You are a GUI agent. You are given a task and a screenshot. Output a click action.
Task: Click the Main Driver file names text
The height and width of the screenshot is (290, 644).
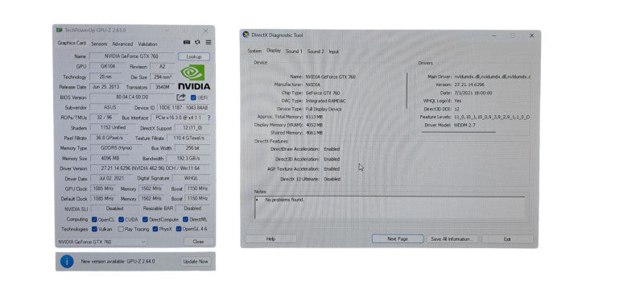(493, 77)
